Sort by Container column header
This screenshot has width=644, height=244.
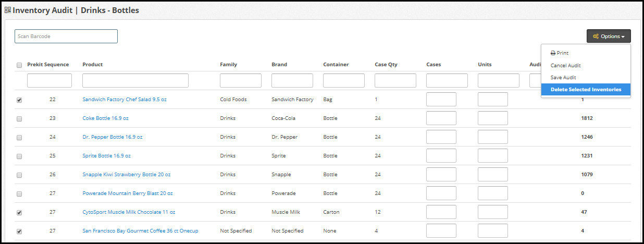(x=336, y=65)
